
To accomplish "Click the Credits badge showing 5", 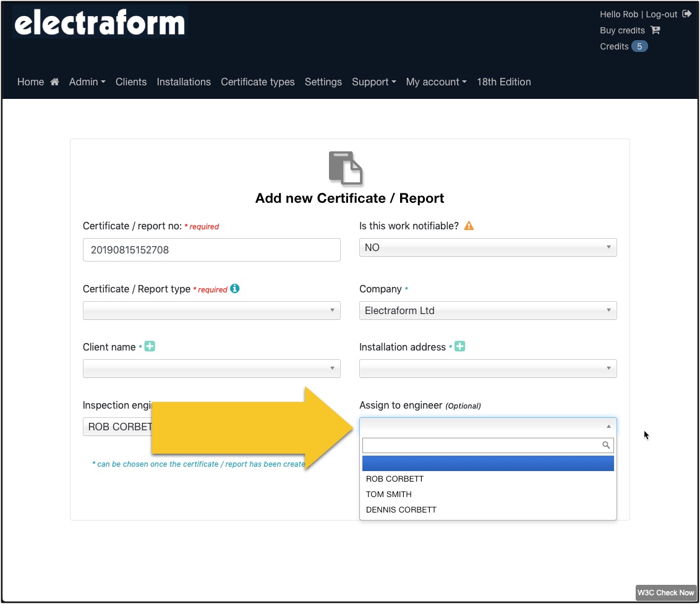I will click(639, 46).
